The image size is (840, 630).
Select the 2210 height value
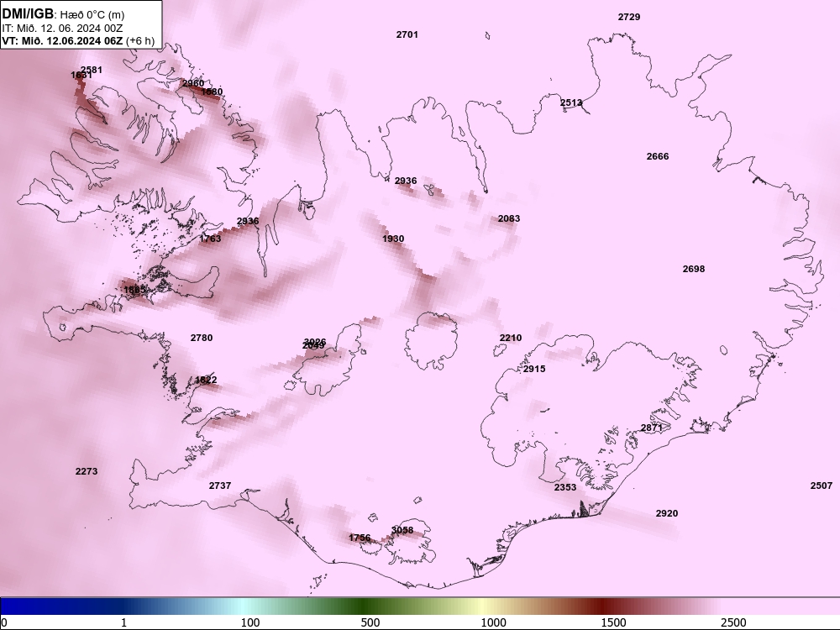(511, 338)
